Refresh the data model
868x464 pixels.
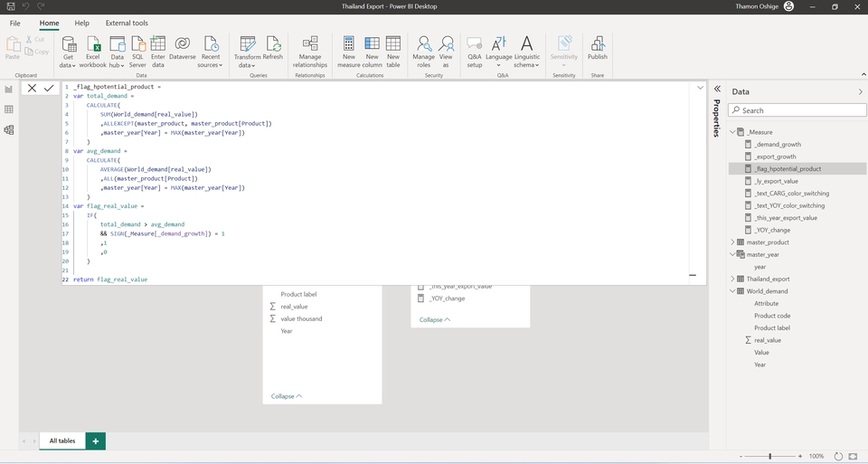273,48
